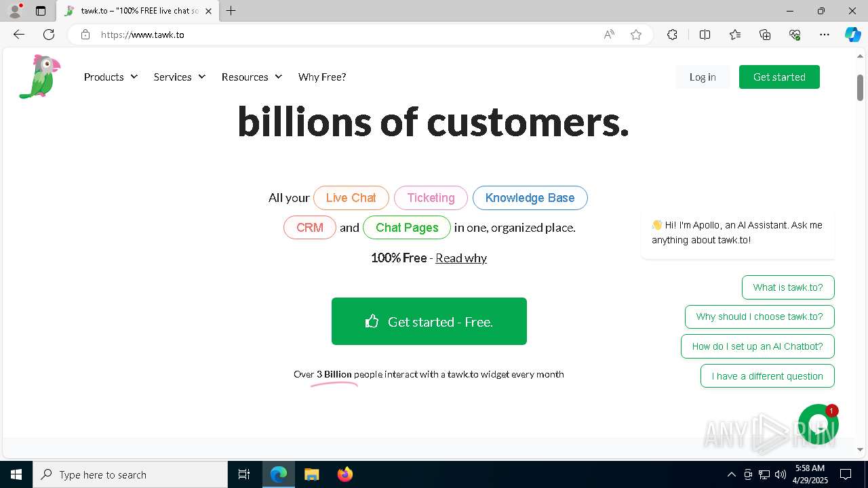Select the Knowledge Base pill
The image size is (868, 488).
tap(530, 198)
